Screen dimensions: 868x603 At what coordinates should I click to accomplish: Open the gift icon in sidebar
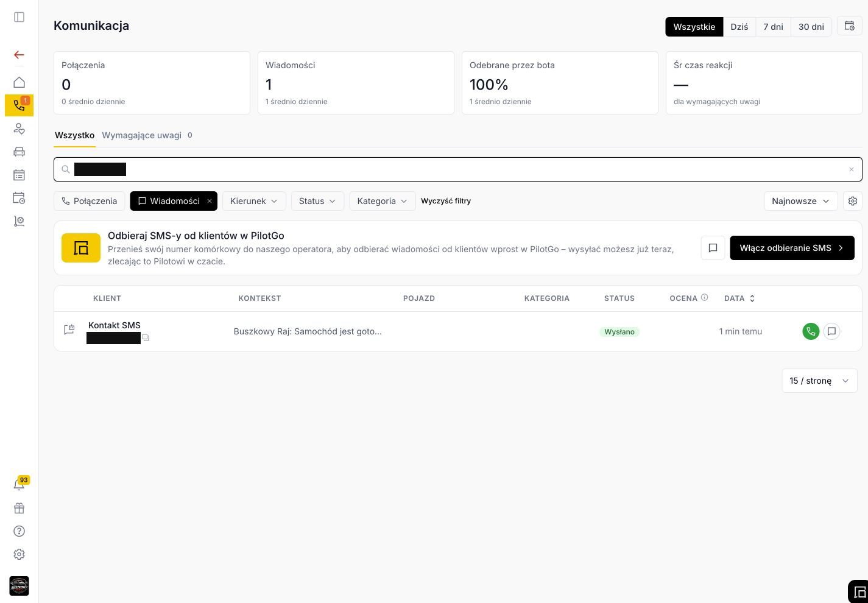(x=19, y=508)
